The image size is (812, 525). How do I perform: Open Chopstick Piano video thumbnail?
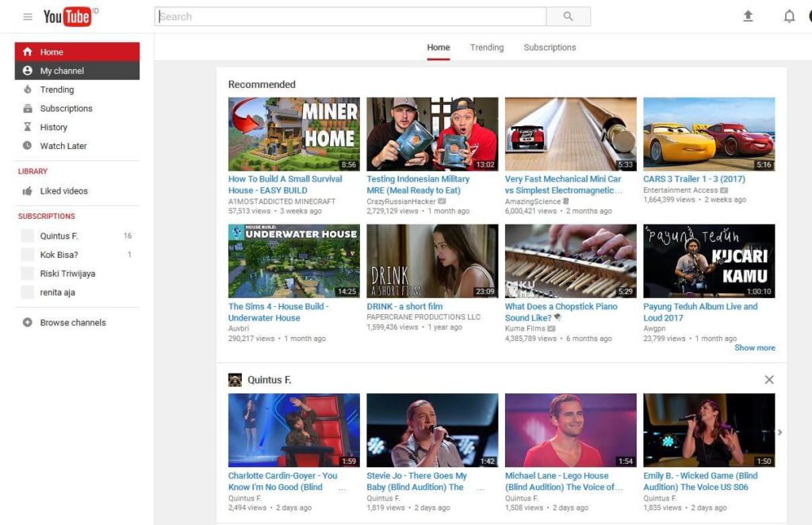coord(571,261)
